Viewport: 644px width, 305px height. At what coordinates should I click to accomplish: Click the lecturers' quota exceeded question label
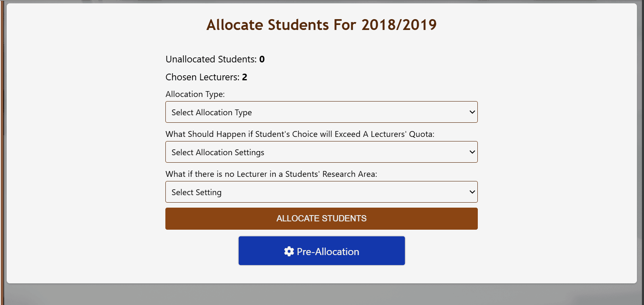(x=300, y=134)
